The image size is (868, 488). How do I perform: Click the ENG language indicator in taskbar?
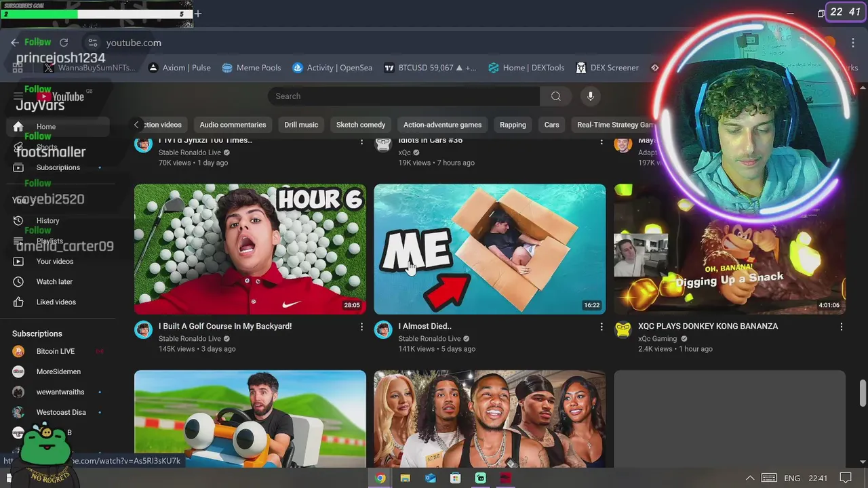[792, 478]
